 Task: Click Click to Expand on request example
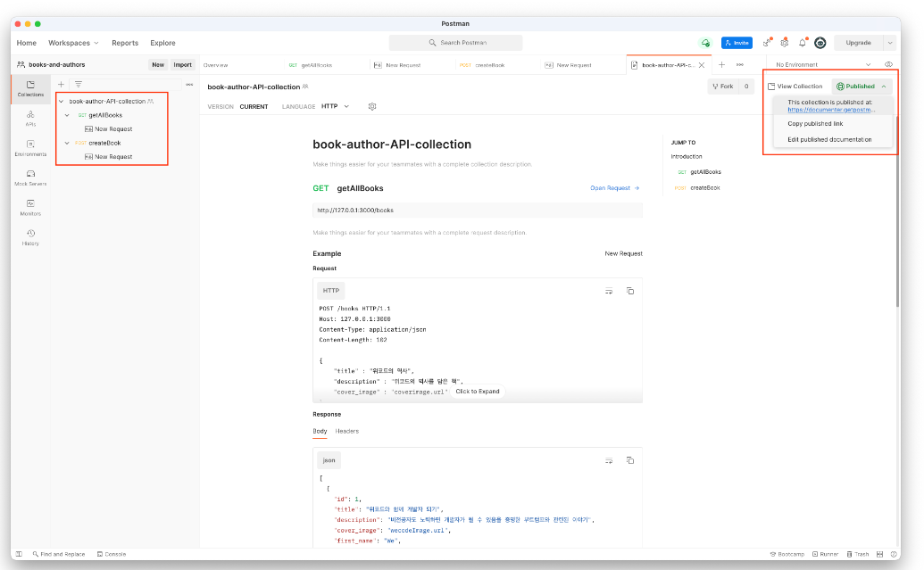pos(478,392)
